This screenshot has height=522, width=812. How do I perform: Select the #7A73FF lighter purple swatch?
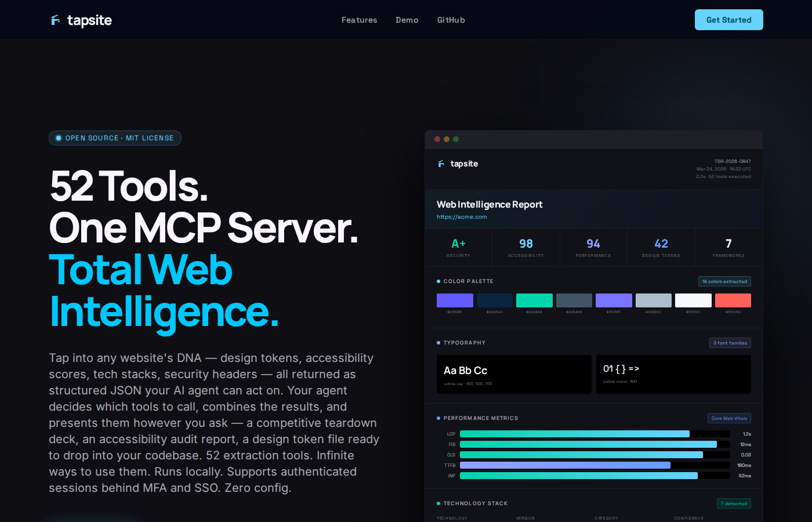[x=614, y=300]
